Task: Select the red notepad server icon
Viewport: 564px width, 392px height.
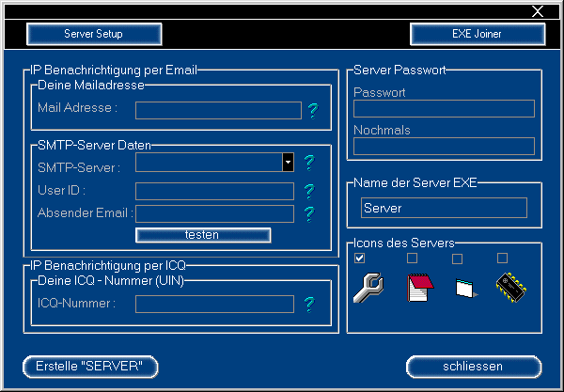Action: (x=417, y=288)
